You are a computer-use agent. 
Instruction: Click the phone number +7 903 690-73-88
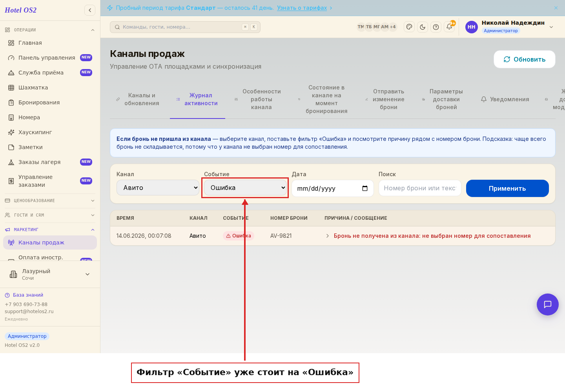[26, 304]
